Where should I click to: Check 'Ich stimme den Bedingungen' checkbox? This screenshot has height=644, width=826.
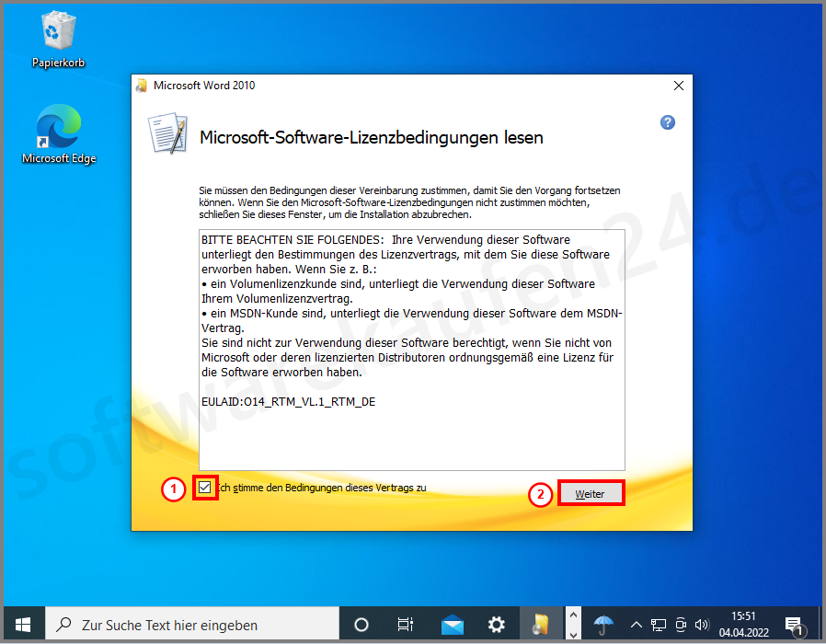click(x=205, y=488)
